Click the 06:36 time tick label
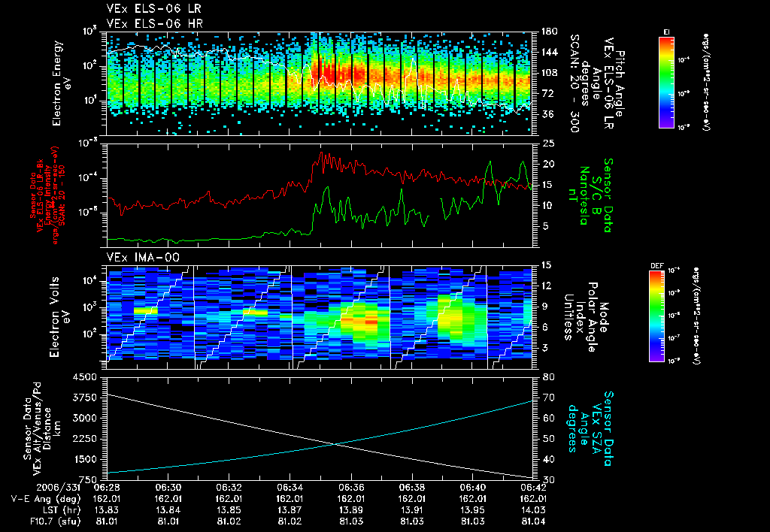770x532 pixels. 350,488
